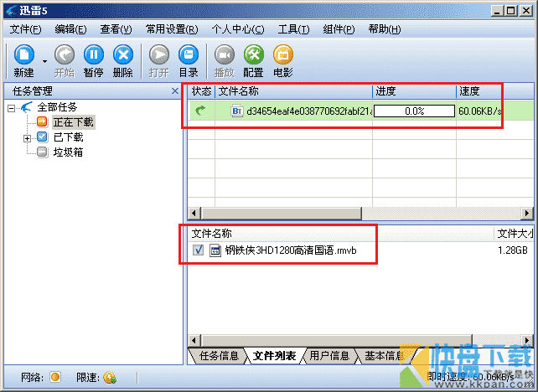Sort by the top 文件名称 column header
The height and width of the screenshot is (392, 538).
(x=293, y=91)
